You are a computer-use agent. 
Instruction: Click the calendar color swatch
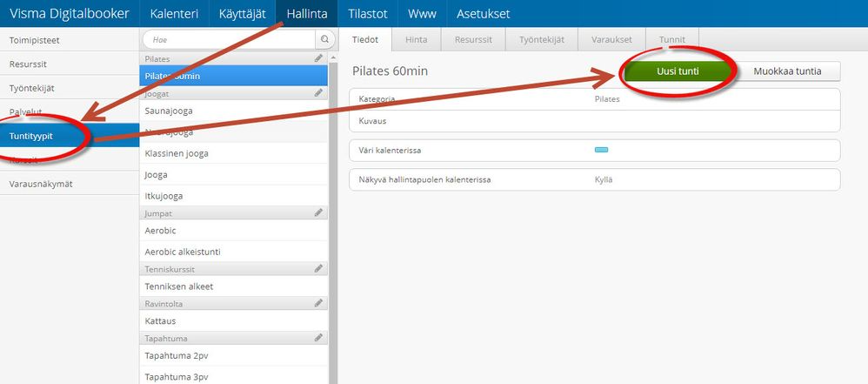click(601, 150)
